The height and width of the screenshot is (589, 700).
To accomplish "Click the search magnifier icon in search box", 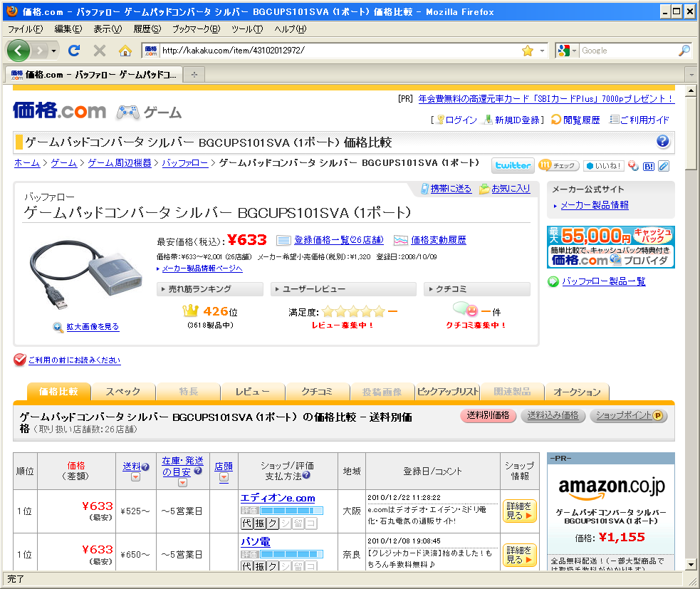I will point(684,51).
